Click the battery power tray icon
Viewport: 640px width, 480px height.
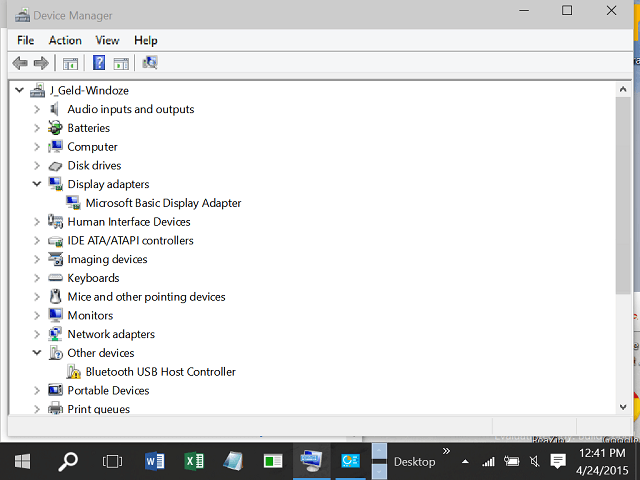click(511, 461)
